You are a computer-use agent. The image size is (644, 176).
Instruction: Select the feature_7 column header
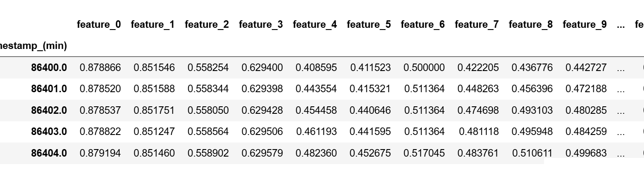point(477,25)
